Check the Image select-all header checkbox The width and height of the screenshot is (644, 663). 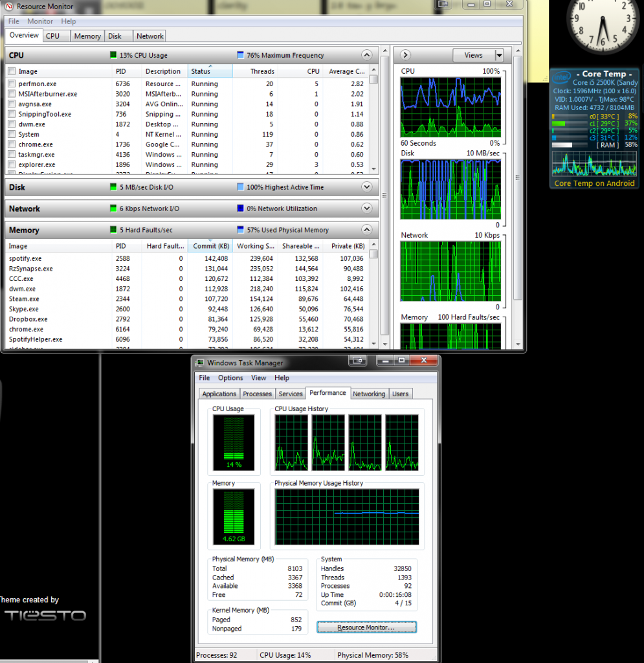coord(12,71)
